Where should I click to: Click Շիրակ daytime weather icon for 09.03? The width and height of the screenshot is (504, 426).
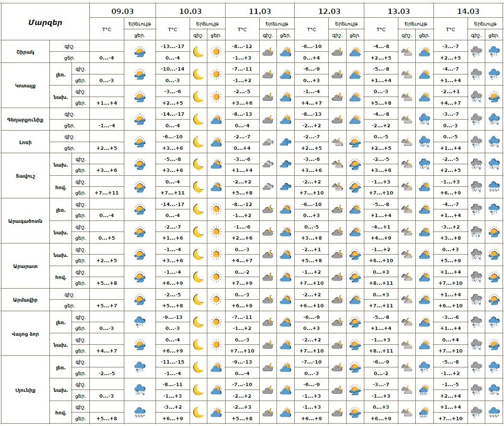coord(140,51)
